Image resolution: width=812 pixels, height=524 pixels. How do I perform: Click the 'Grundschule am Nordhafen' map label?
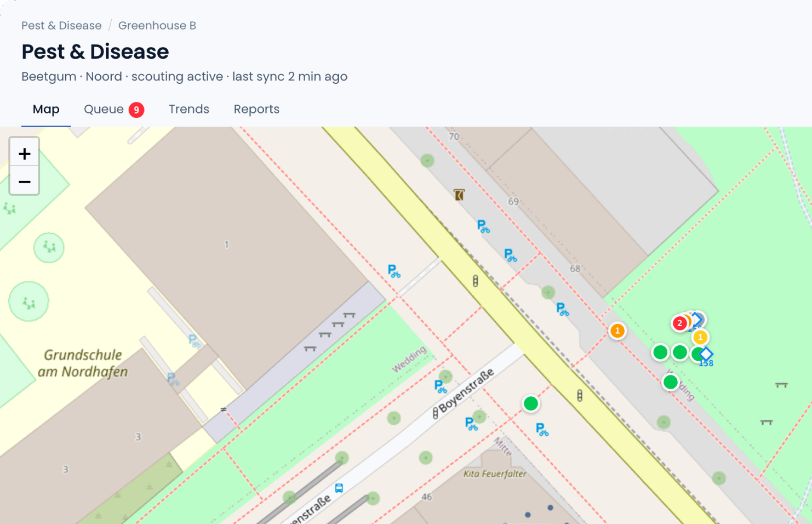[x=83, y=363]
